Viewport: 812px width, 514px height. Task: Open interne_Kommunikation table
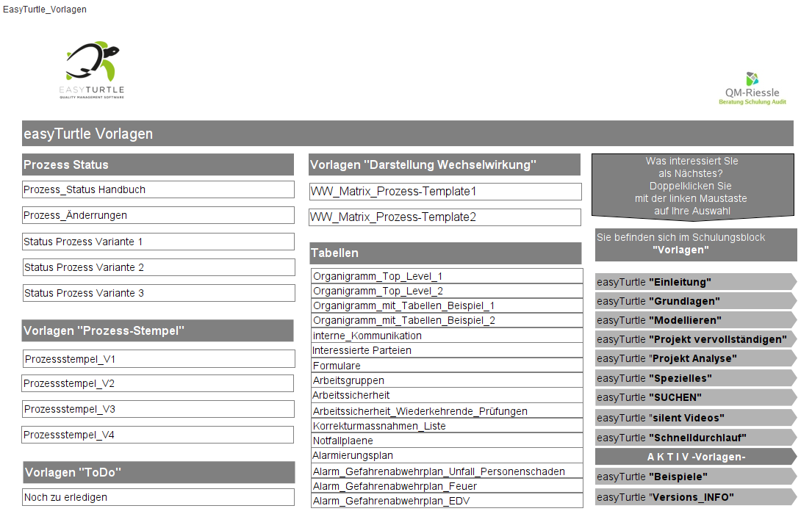[x=447, y=336]
